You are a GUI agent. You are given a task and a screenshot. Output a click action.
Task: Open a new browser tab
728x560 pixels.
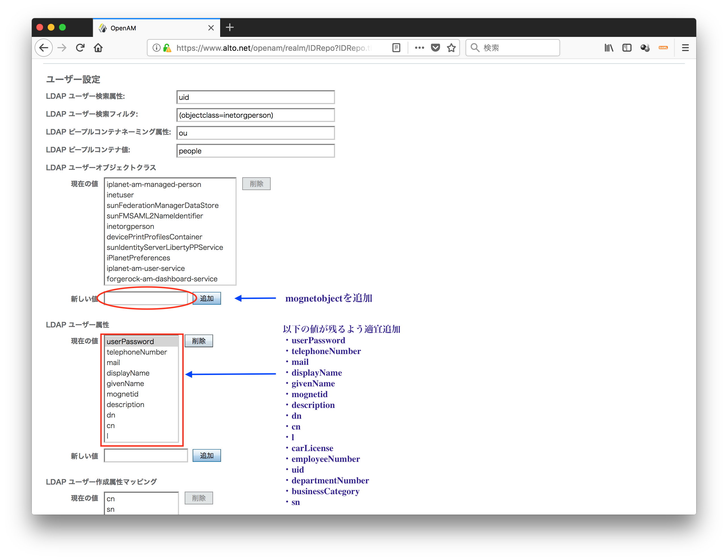(x=230, y=28)
